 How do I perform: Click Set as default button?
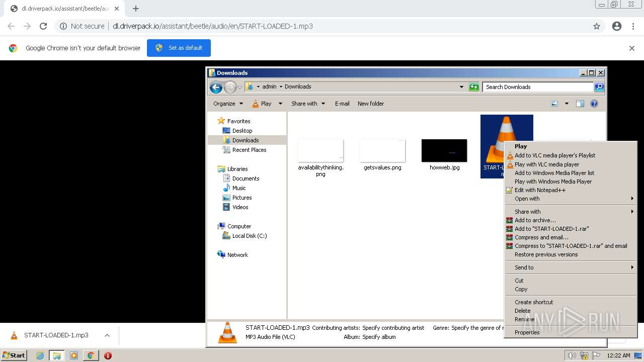179,48
